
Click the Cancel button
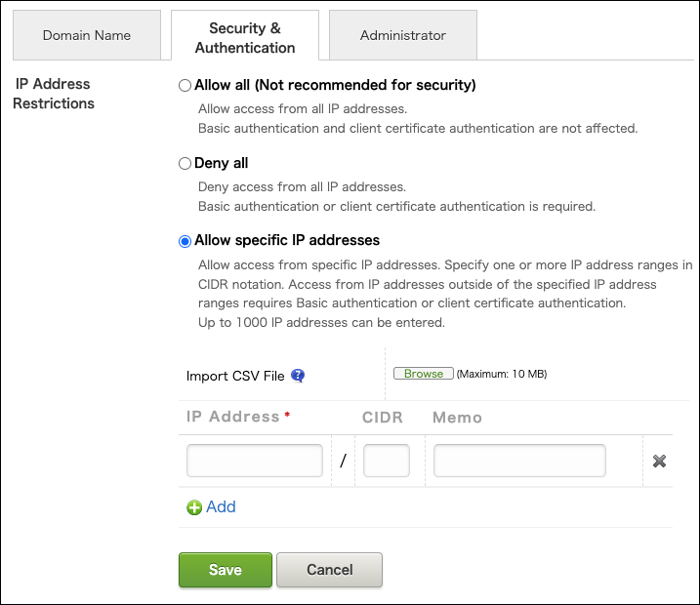pyautogui.click(x=329, y=570)
